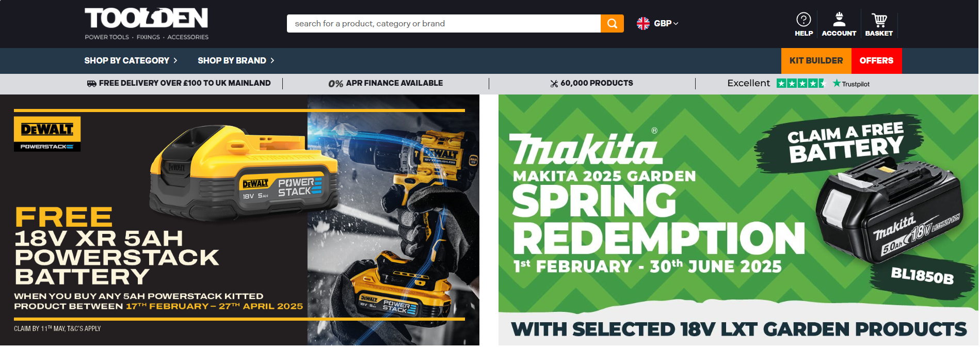The width and height of the screenshot is (980, 347).
Task: Focus the product search field
Action: 444,23
